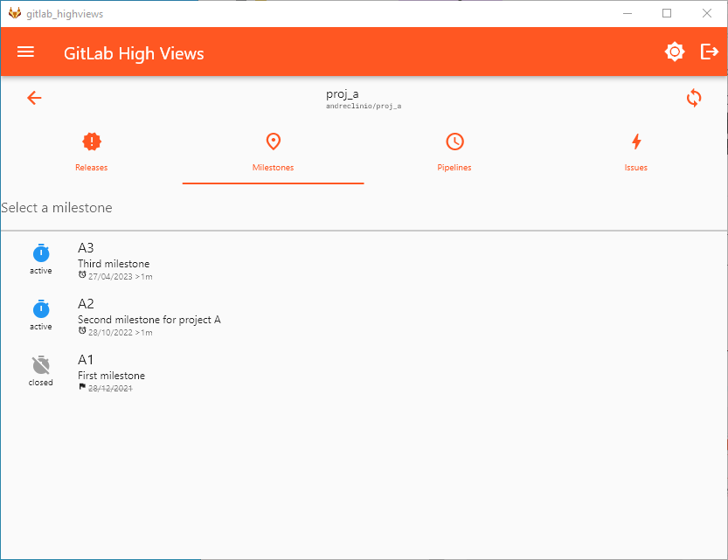728x560 pixels.
Task: Minimize the gitlab_highviews window
Action: pos(627,13)
